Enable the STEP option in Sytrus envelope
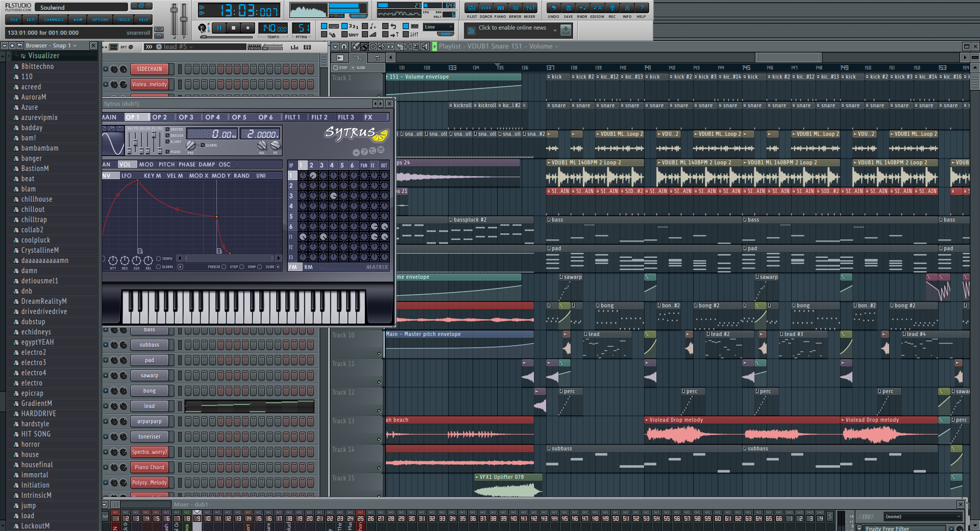 241,267
